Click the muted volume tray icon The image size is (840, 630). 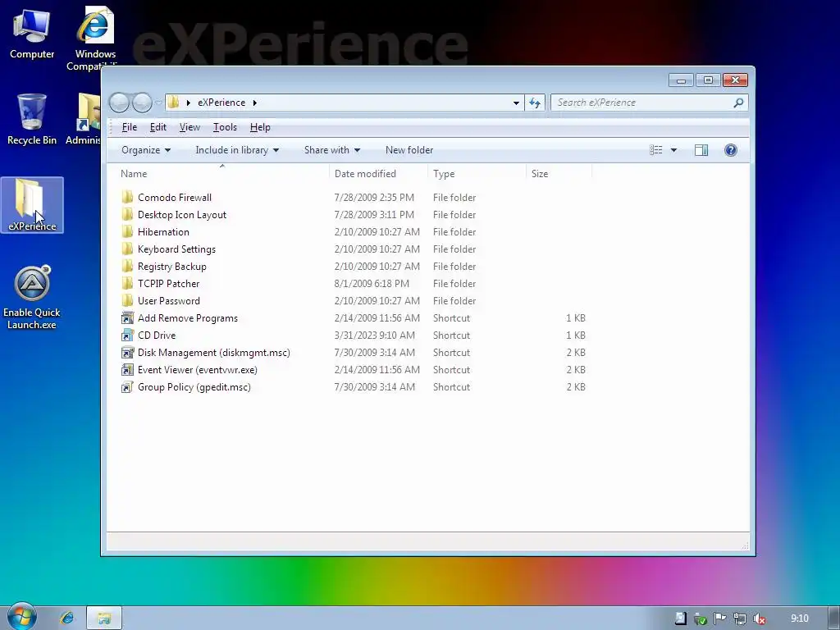click(x=759, y=619)
